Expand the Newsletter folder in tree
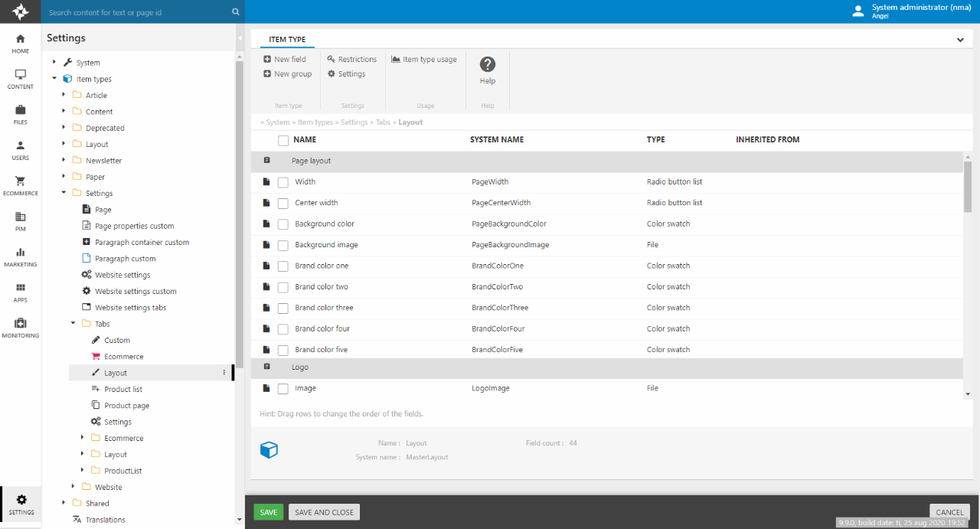 tap(65, 161)
